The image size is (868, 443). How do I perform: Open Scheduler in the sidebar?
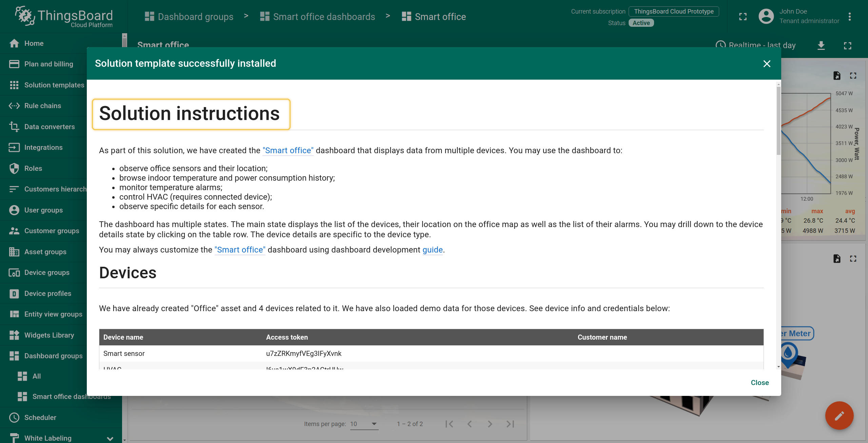61,418
